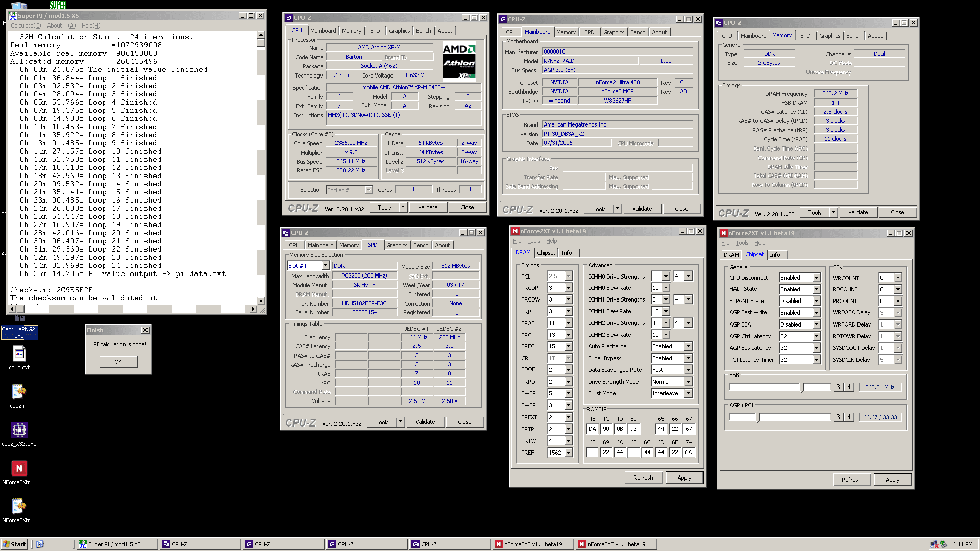Open the CapturePNG2.exe desktop icon

19,327
